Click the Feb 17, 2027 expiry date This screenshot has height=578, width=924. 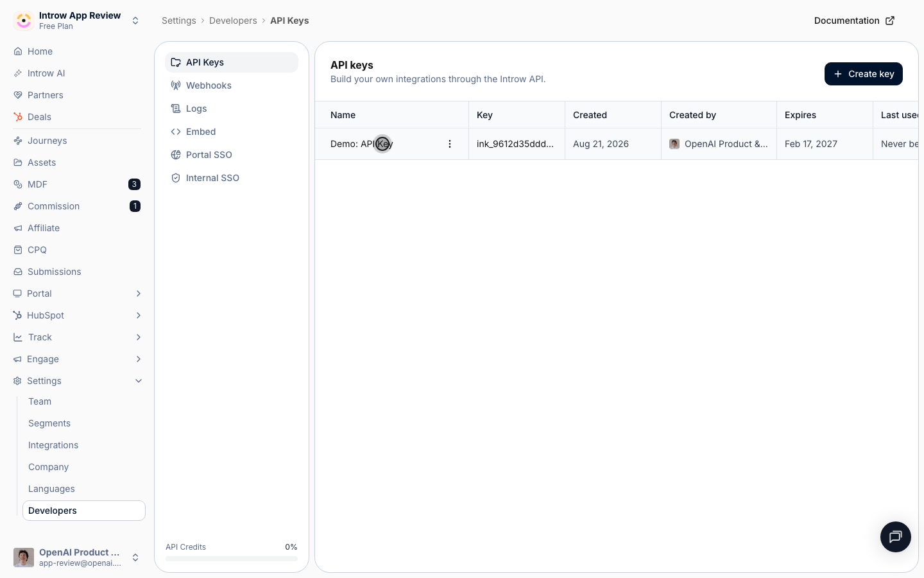pos(811,144)
